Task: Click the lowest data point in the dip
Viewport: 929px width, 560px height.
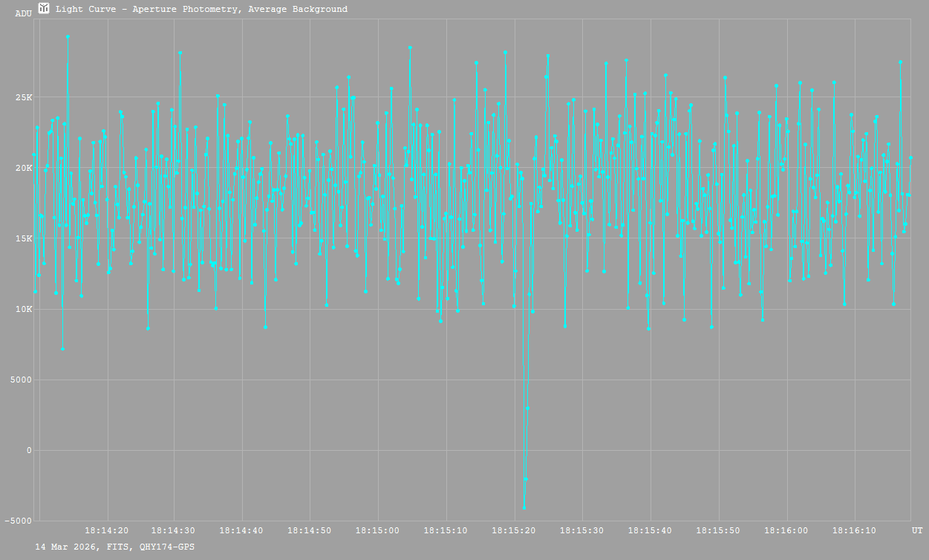Action: pyautogui.click(x=524, y=507)
